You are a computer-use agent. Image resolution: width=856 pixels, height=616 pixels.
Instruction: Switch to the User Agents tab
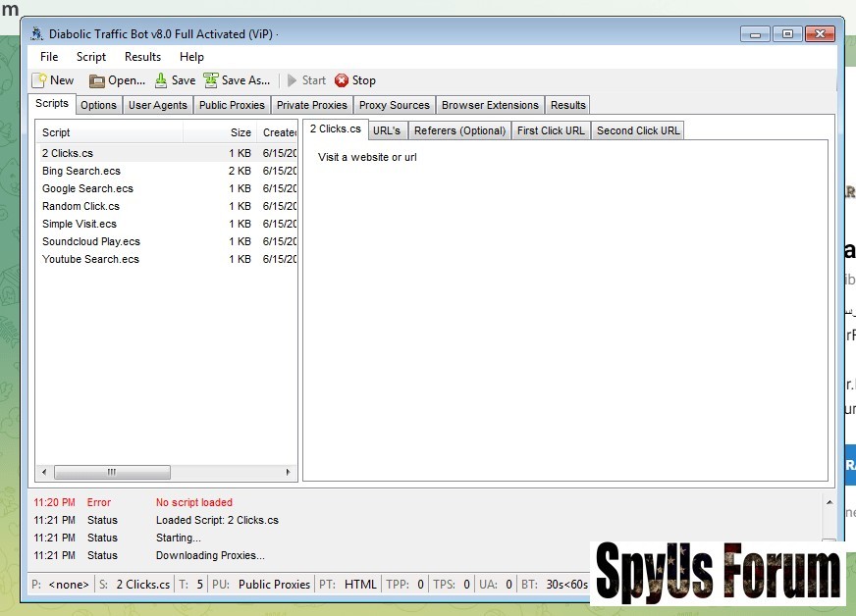pyautogui.click(x=158, y=105)
